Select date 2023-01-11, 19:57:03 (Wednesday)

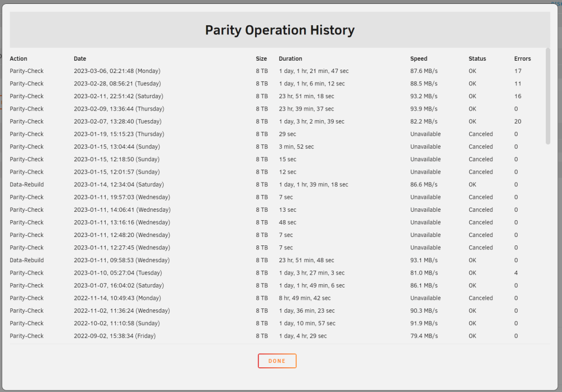(122, 197)
